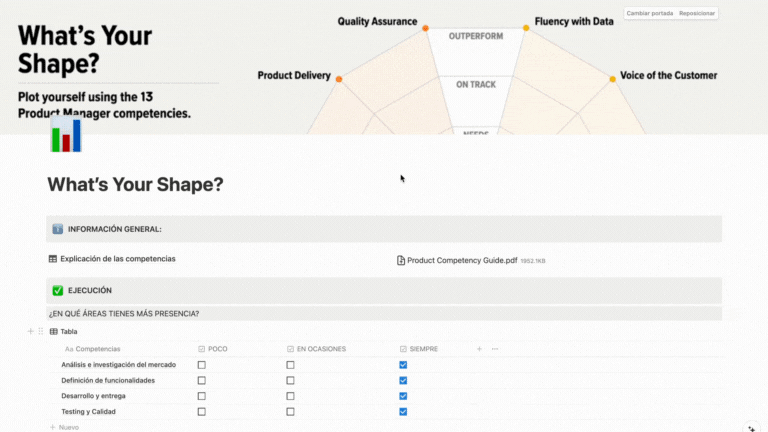Click the Desarrollo y entrega cell
The image size is (768, 432).
(x=93, y=396)
